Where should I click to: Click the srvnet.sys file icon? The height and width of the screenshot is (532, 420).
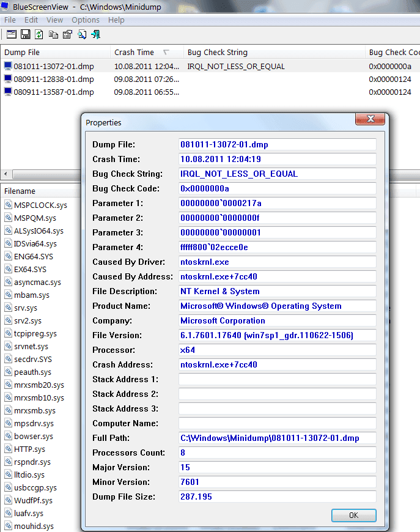tap(8, 346)
